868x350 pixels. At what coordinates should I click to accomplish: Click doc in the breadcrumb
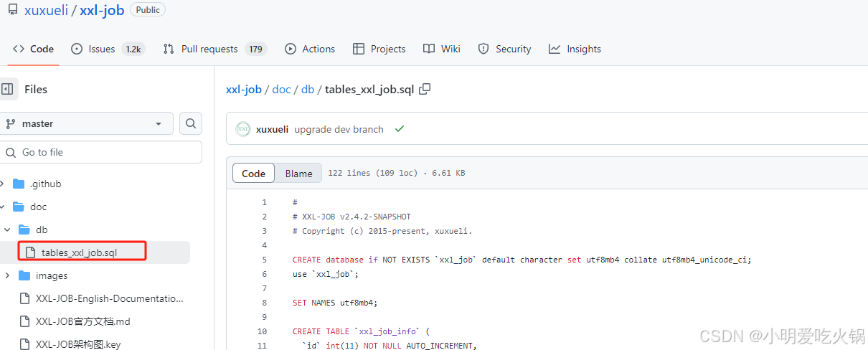point(281,89)
